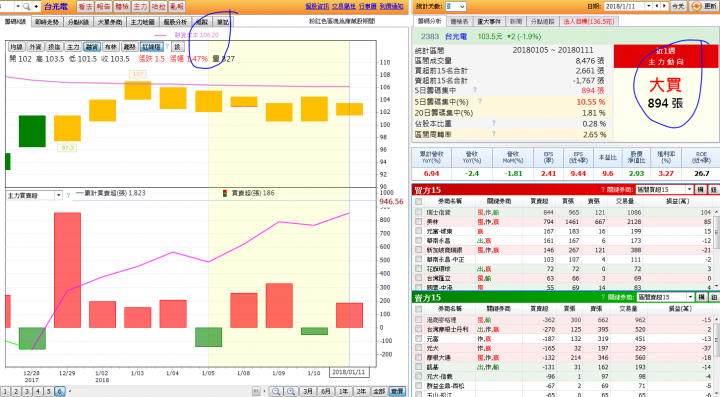Open help icon for 區間周轉率 row
Screen dimensions: 720x397
(494, 134)
